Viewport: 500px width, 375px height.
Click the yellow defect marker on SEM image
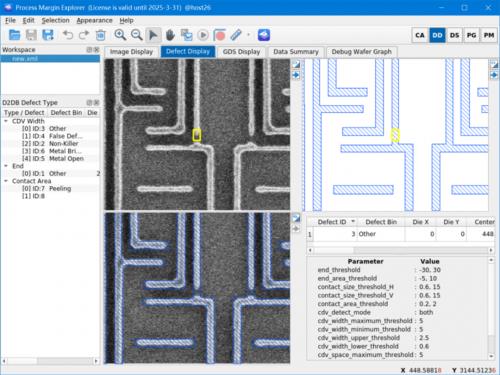[x=197, y=135]
